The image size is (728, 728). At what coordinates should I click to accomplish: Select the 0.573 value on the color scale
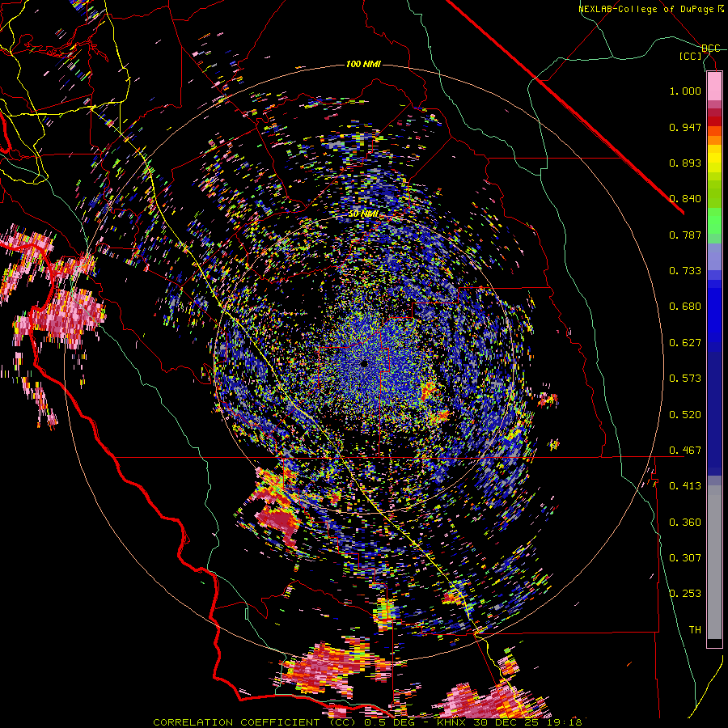click(685, 379)
